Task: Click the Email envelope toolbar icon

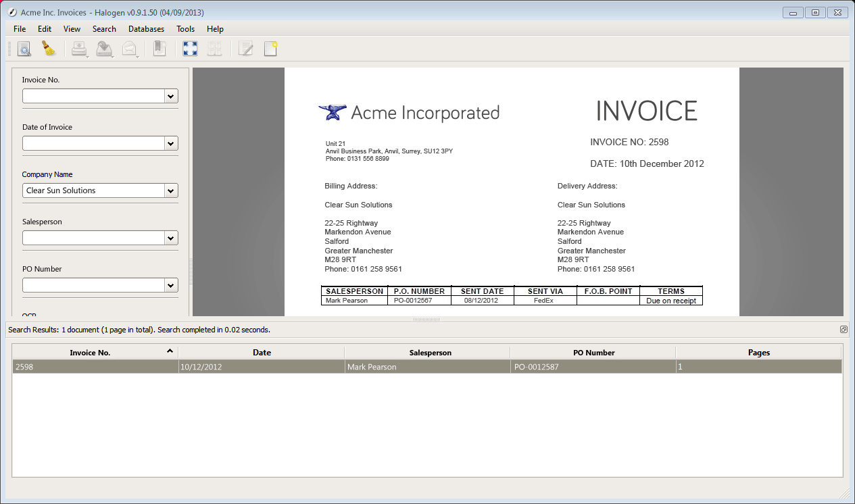Action: [129, 49]
